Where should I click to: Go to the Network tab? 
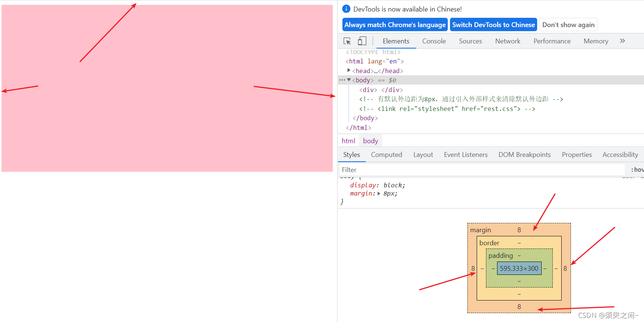[508, 41]
